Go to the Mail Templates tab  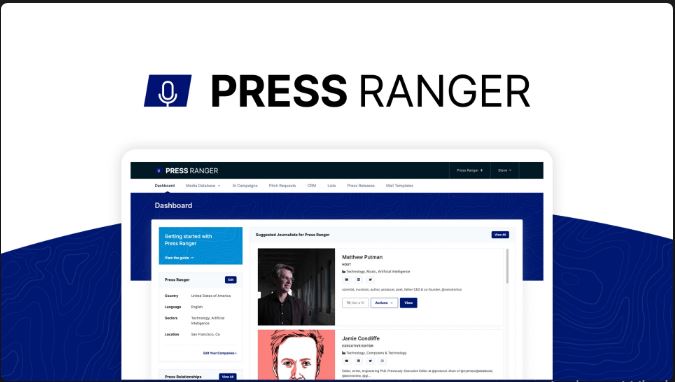399,186
